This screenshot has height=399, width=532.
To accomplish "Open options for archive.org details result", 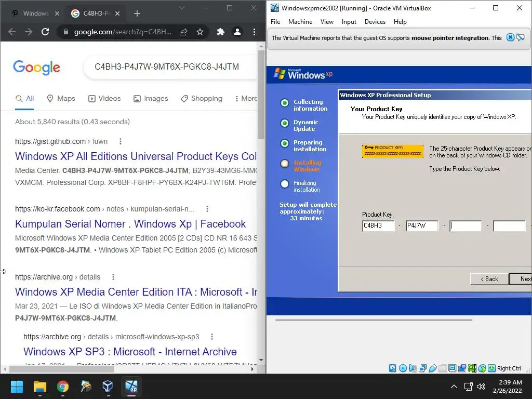I will 113,277.
